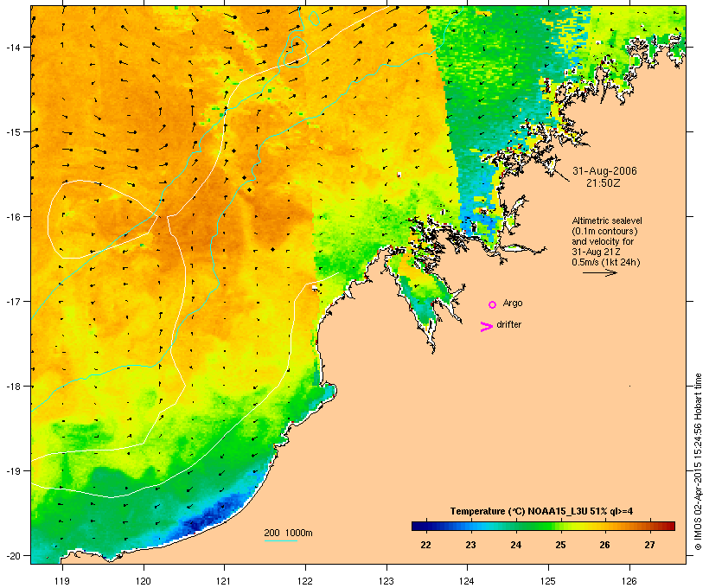This screenshot has height=588, width=709.
Task: Click the colorbar tick label '27'
Action: tap(649, 545)
